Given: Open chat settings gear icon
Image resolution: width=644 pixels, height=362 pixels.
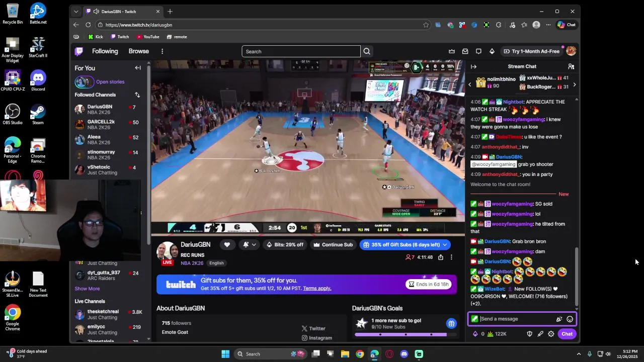Looking at the screenshot, I should tap(551, 334).
